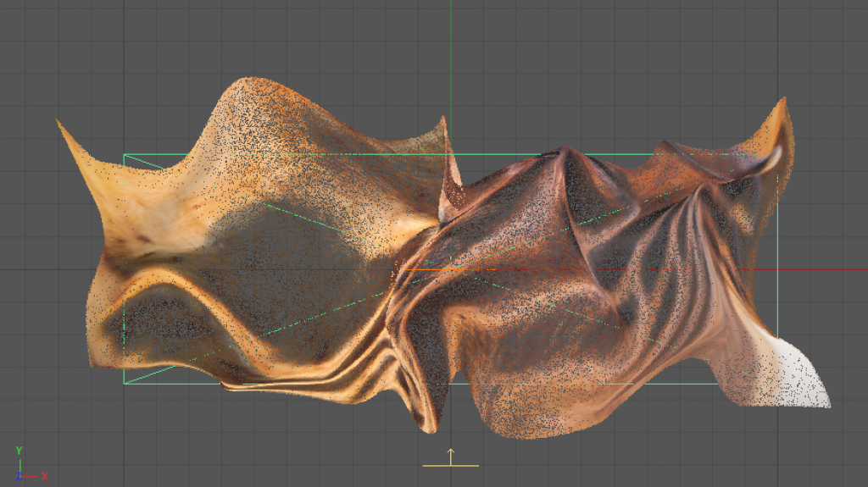
Task: Click the yellow horizontal line below the arrow
Action: [x=451, y=466]
